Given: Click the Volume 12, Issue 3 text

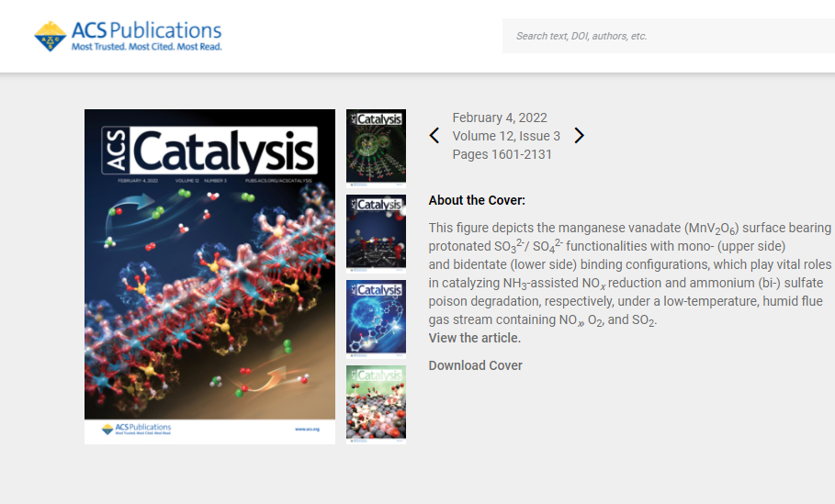Looking at the screenshot, I should 506,136.
